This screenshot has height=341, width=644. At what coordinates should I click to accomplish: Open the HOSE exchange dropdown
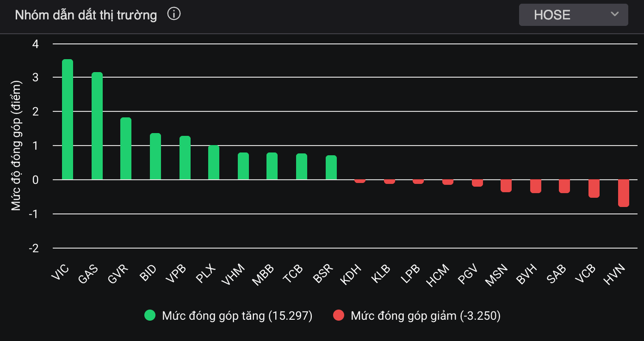coord(573,15)
